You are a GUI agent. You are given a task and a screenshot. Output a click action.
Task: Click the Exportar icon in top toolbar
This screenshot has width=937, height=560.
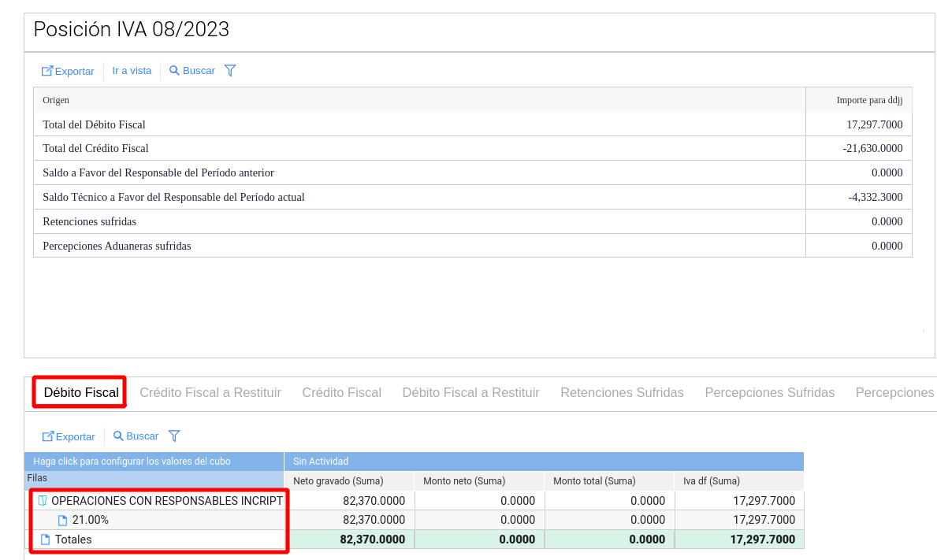pyautogui.click(x=47, y=71)
